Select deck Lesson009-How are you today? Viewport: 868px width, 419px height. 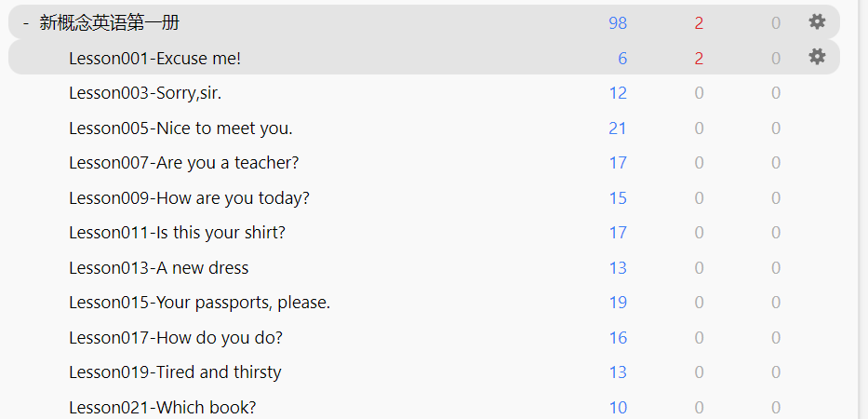[x=189, y=197]
